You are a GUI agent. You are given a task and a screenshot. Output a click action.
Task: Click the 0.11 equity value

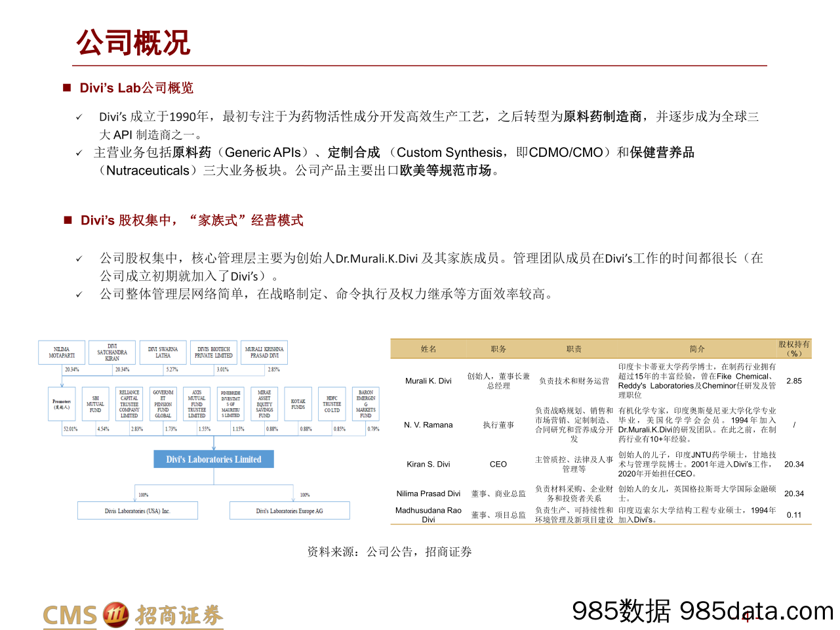pyautogui.click(x=794, y=515)
